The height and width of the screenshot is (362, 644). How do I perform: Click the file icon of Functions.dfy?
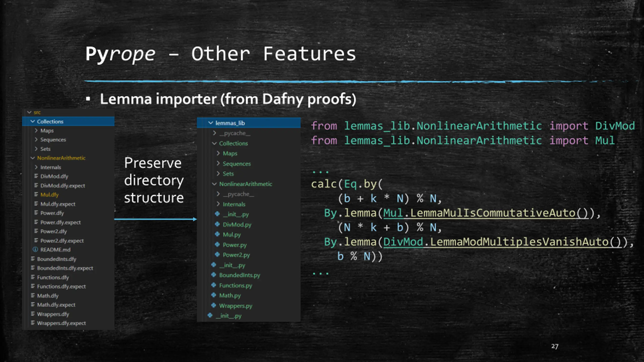(33, 277)
